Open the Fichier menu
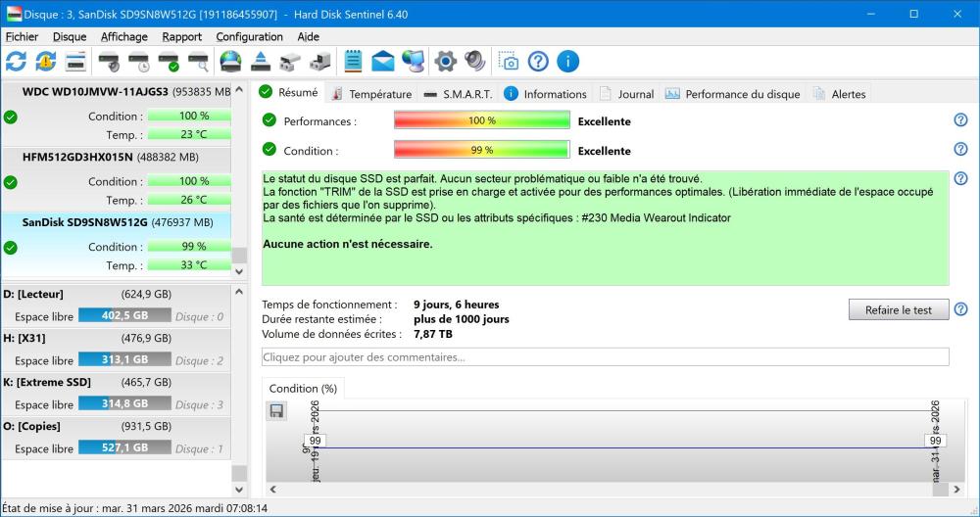The image size is (980, 517). click(22, 37)
